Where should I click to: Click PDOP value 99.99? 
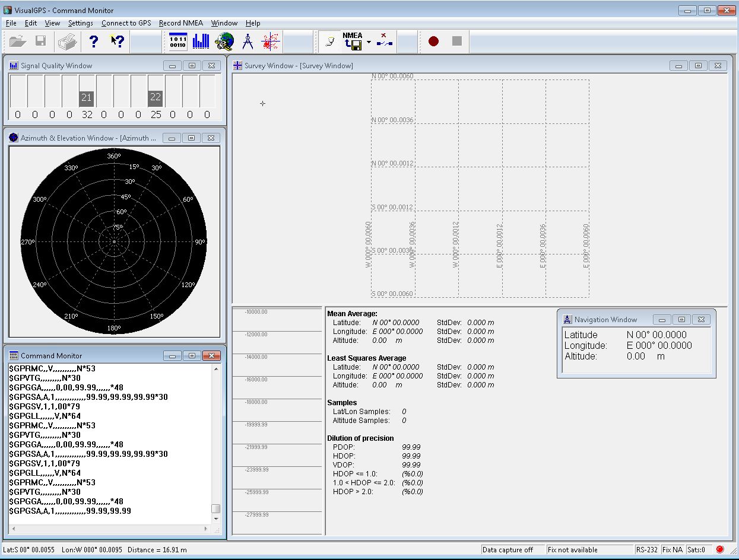(x=411, y=447)
